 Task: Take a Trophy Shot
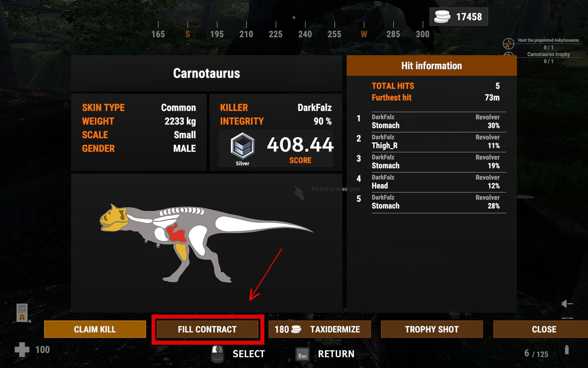432,329
